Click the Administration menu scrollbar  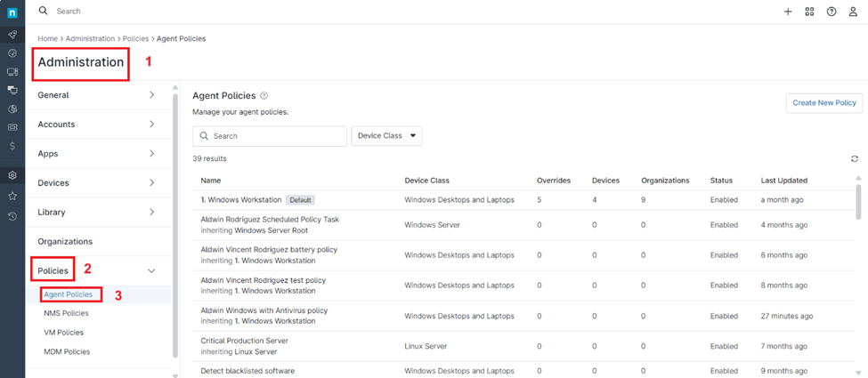pos(175,225)
